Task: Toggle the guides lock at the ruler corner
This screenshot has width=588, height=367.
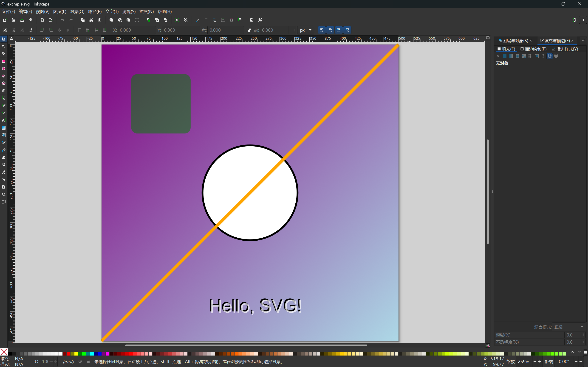Action: [11, 39]
